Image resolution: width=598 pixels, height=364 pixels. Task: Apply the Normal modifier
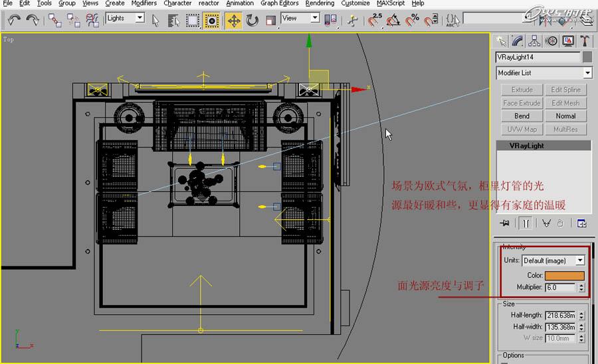click(565, 116)
